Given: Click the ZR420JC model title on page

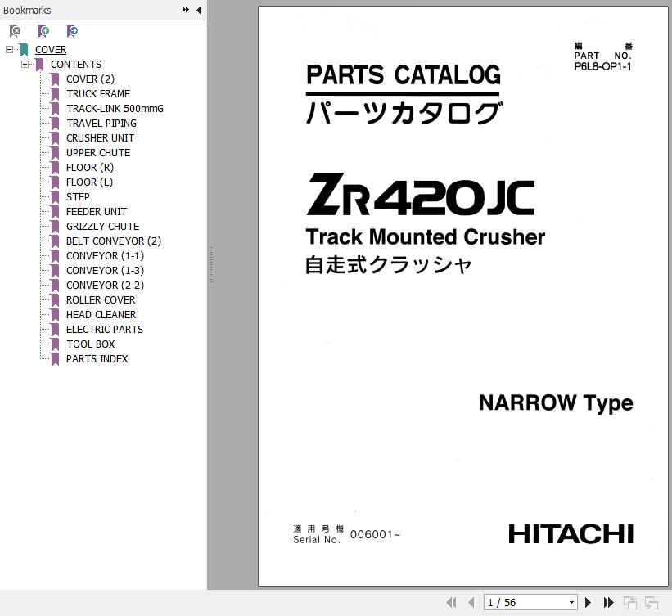Looking at the screenshot, I should pos(421,195).
